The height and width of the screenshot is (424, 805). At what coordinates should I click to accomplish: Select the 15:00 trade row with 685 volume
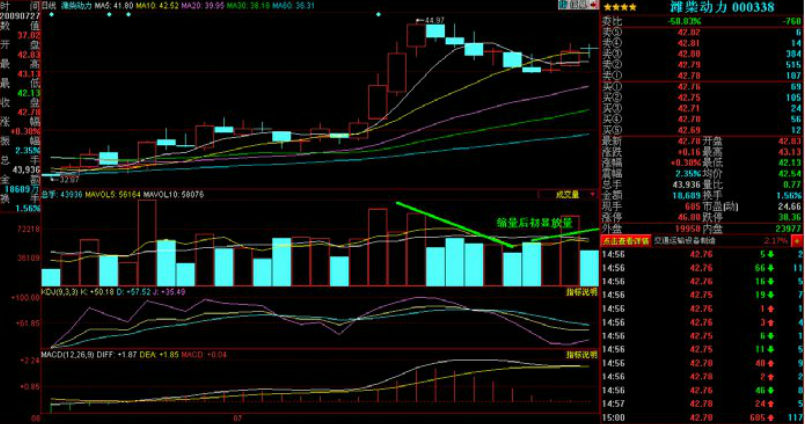702,418
